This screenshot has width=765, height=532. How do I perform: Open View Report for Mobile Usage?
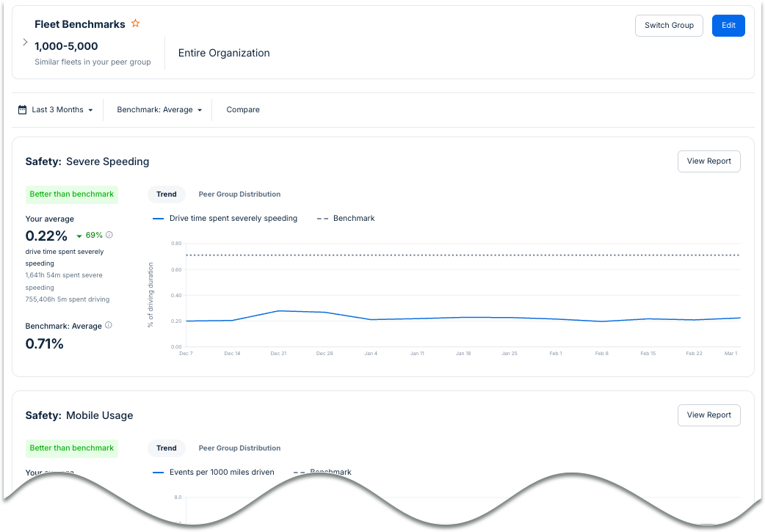(708, 415)
